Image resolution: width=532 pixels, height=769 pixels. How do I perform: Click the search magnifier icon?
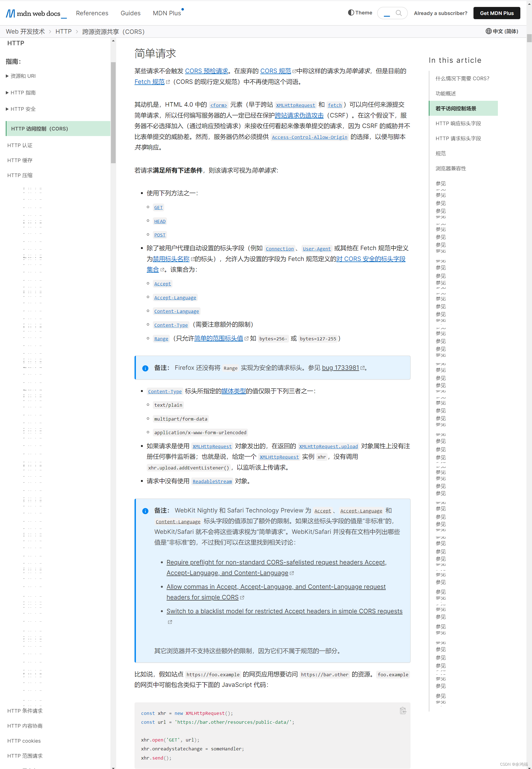point(399,13)
